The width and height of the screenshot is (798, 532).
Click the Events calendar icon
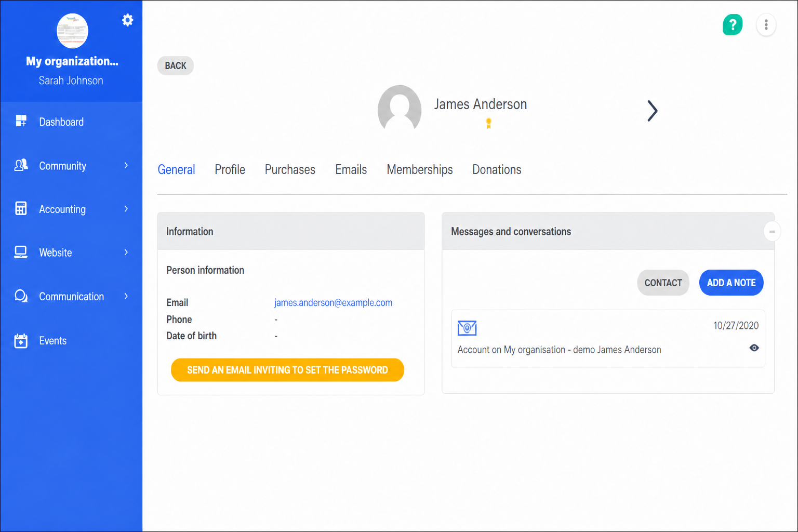(x=21, y=341)
